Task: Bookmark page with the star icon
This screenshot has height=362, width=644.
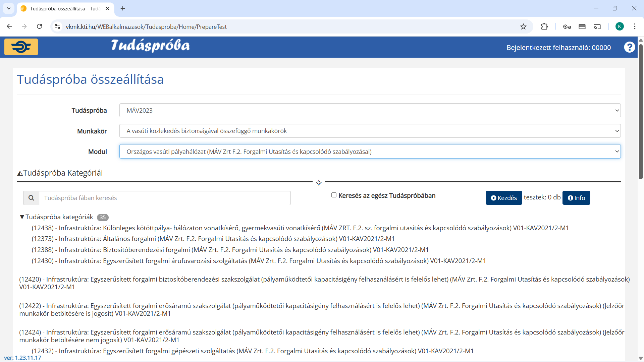Action: tap(523, 27)
